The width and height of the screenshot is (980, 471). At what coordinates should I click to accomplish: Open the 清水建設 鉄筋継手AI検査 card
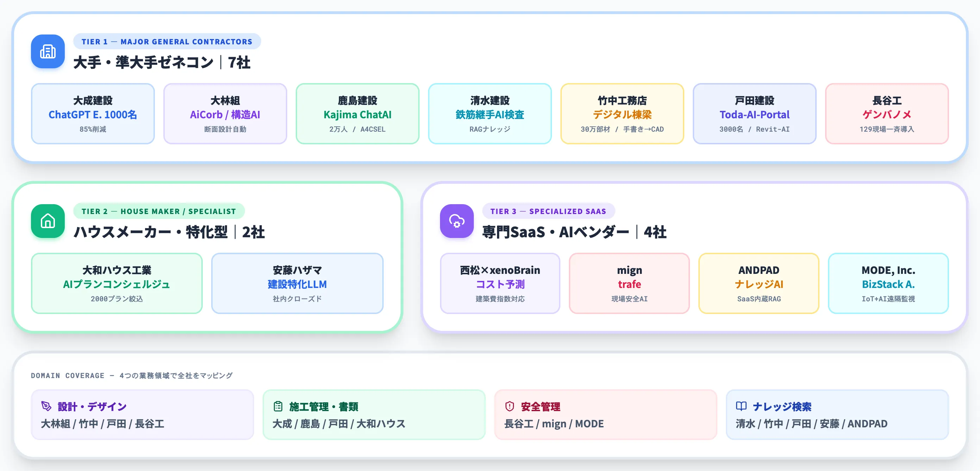click(x=490, y=114)
